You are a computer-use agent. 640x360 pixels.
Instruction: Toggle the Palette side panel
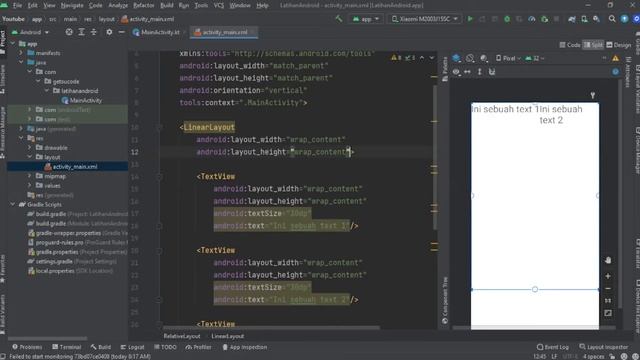(x=445, y=69)
